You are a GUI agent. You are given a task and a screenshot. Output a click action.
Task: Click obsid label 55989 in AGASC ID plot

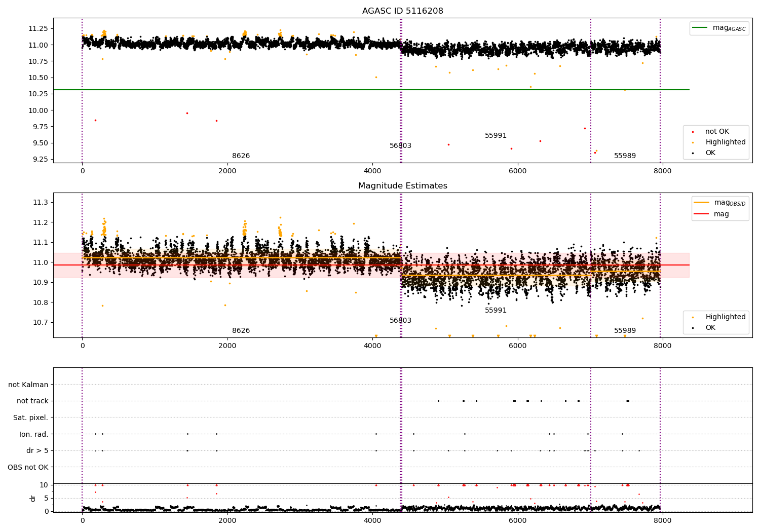pos(625,156)
